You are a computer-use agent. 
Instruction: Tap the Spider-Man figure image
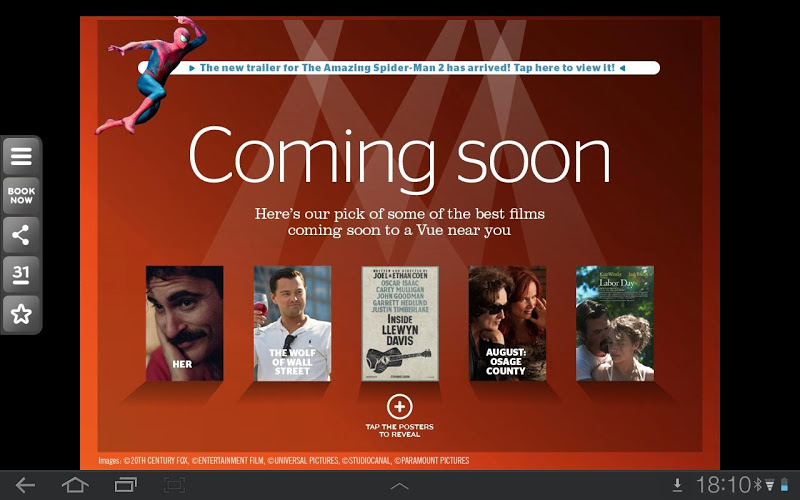pos(151,75)
